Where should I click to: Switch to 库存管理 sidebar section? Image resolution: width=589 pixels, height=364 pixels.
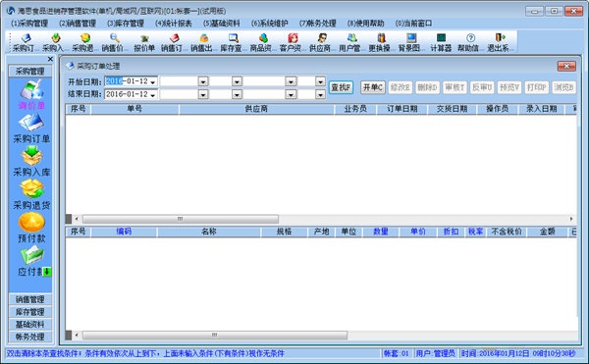coord(30,312)
